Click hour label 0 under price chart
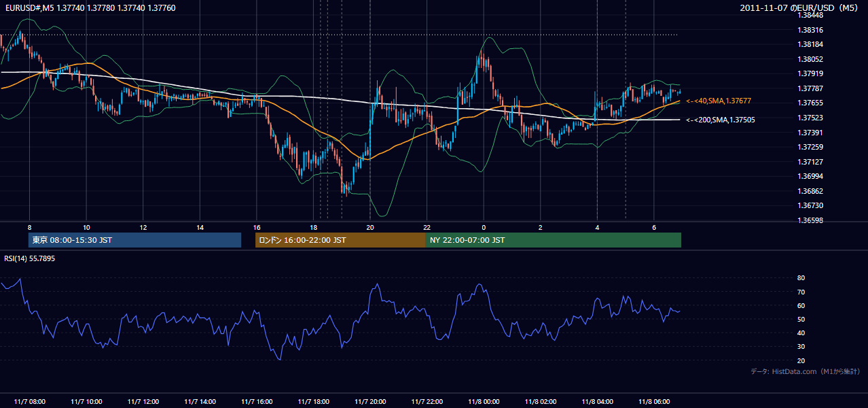The height and width of the screenshot is (408, 868). click(x=484, y=227)
